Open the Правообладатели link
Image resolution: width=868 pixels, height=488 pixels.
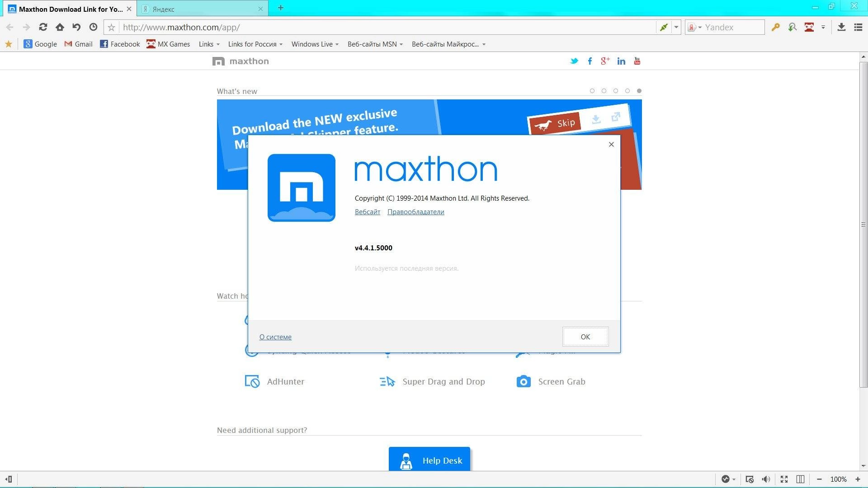click(416, 211)
